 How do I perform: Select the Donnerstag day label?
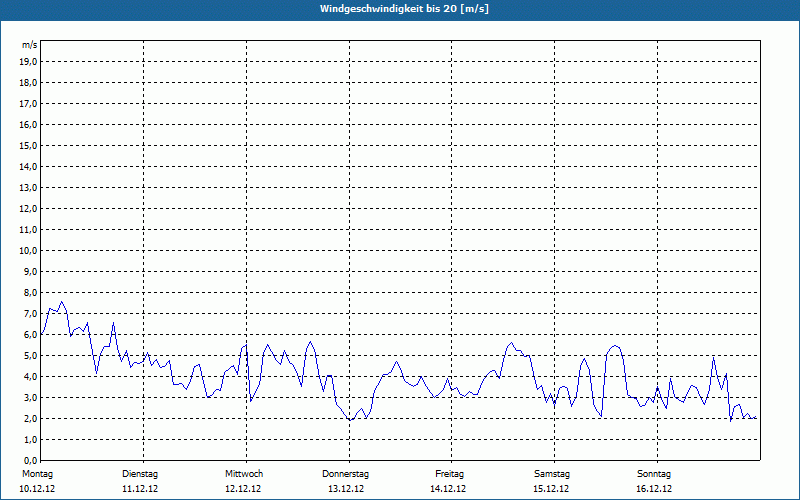coord(345,474)
